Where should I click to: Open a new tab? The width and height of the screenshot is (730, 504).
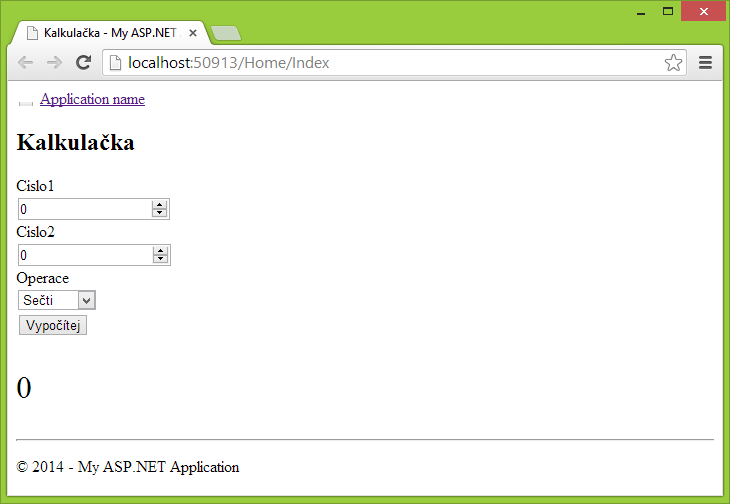(226, 33)
